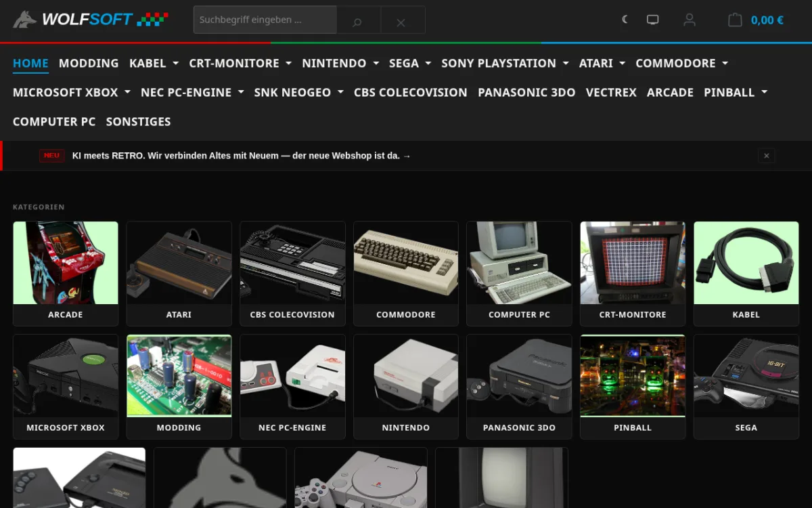812x508 pixels.
Task: Open the Modding circuit board image
Action: 179,376
